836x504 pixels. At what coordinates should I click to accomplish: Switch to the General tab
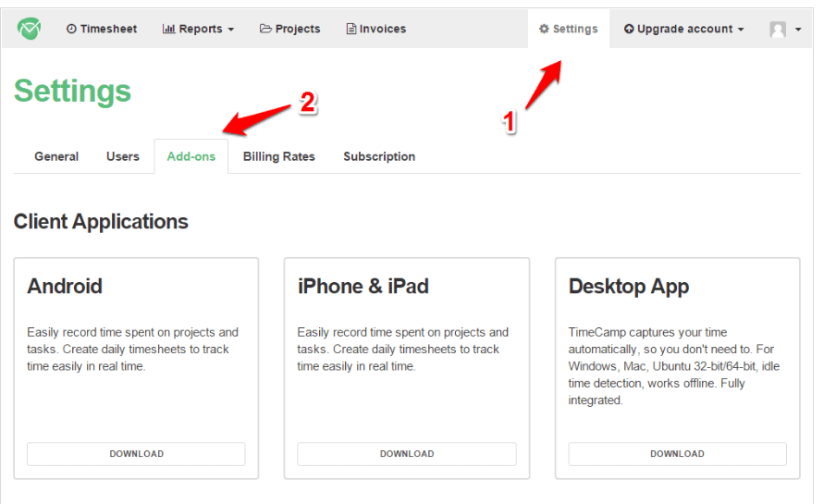(x=56, y=156)
